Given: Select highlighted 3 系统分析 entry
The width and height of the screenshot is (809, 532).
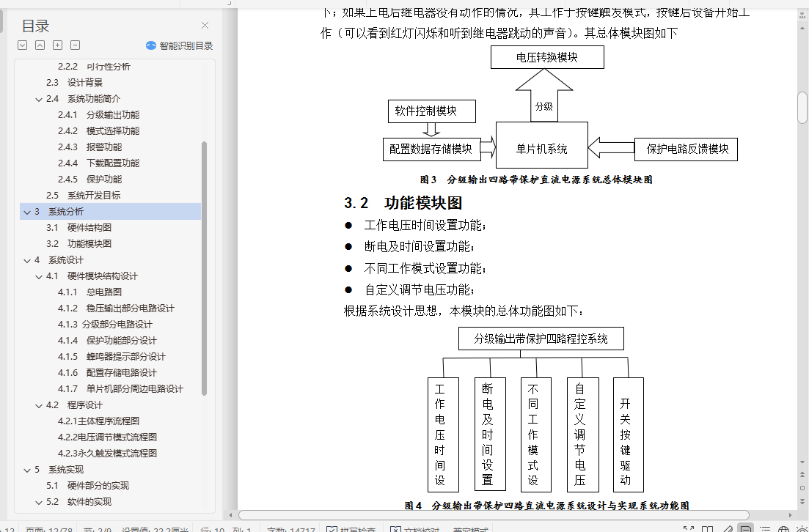Looking at the screenshot, I should pos(110,211).
